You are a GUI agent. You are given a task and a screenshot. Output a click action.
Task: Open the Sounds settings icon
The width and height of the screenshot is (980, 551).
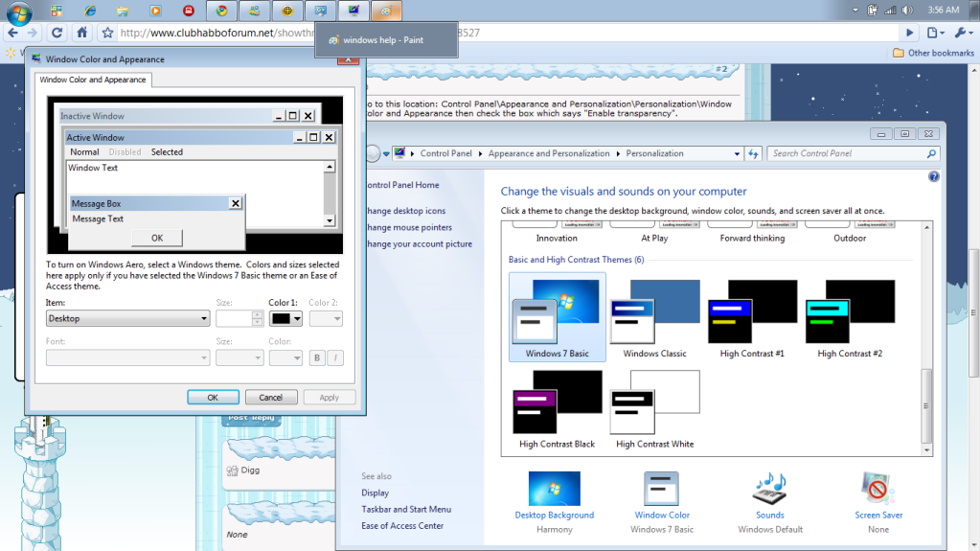(769, 489)
